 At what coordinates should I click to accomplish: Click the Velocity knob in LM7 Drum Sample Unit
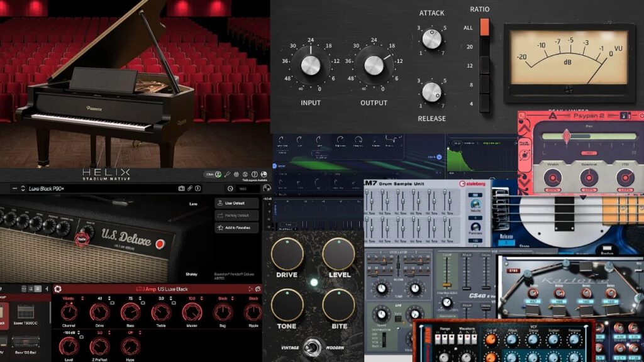[x=475, y=204]
